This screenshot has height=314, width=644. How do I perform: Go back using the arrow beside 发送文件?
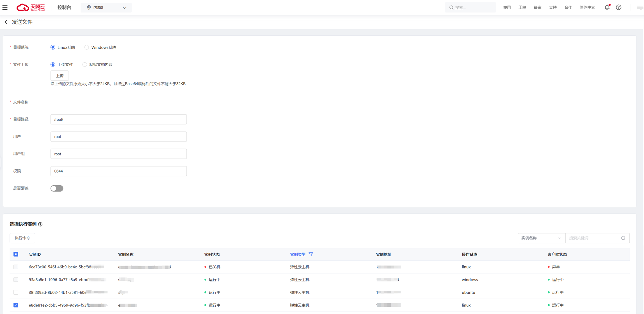point(6,22)
